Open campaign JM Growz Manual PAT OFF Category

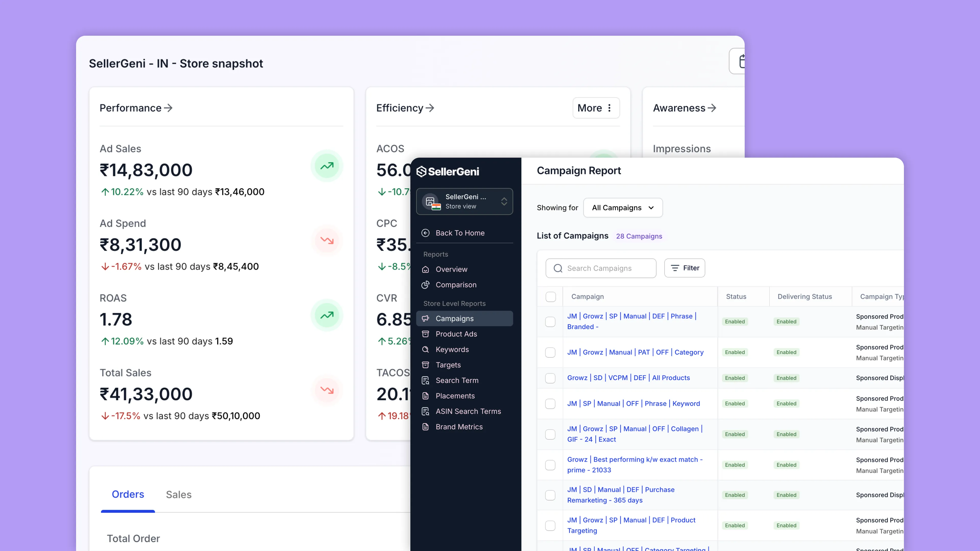coord(635,353)
